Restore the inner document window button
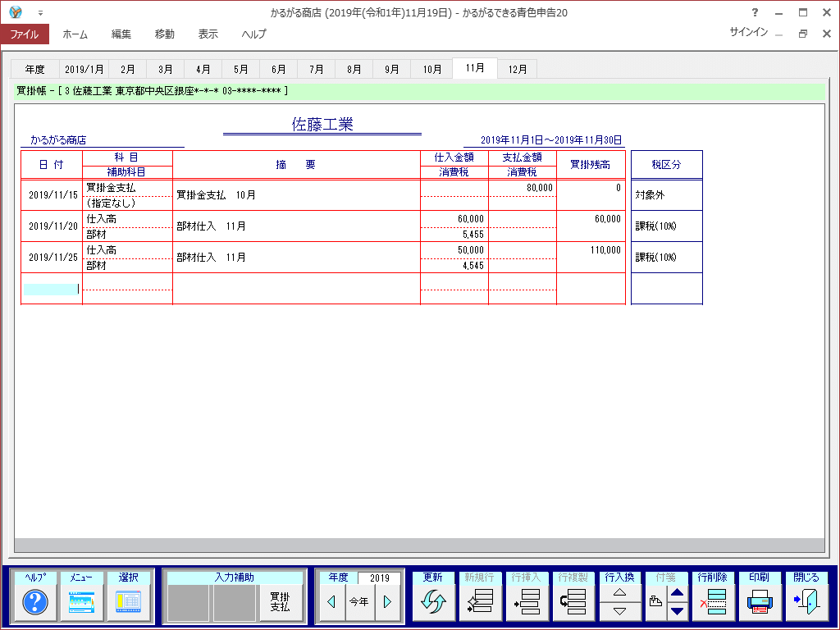 coord(802,34)
